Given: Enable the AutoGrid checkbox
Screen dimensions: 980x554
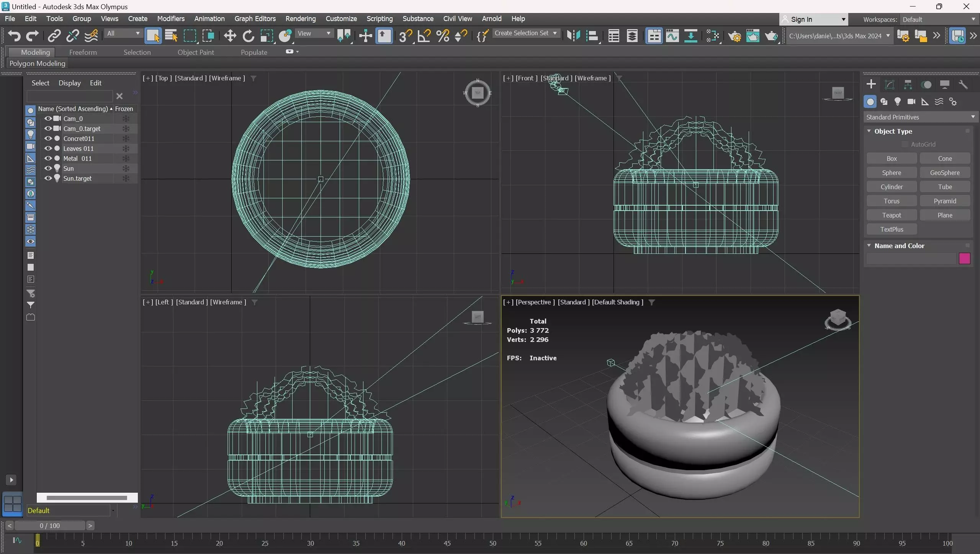Looking at the screenshot, I should pos(905,144).
